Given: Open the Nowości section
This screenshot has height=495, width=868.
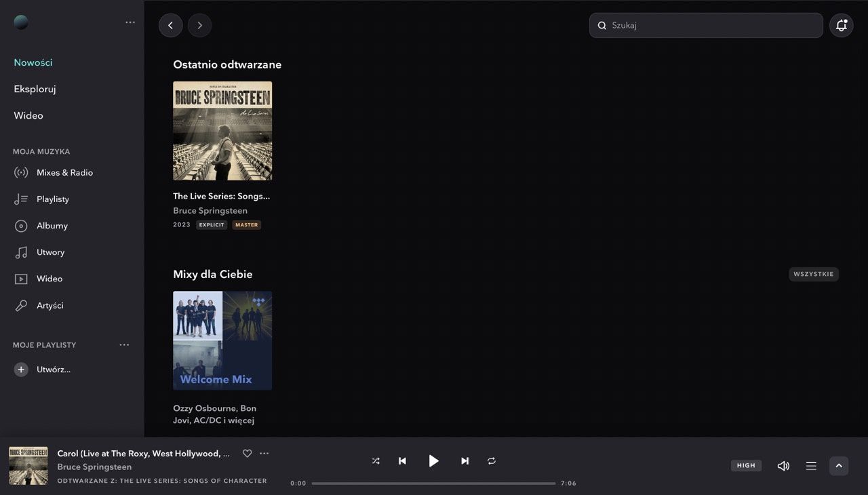Looking at the screenshot, I should [33, 62].
